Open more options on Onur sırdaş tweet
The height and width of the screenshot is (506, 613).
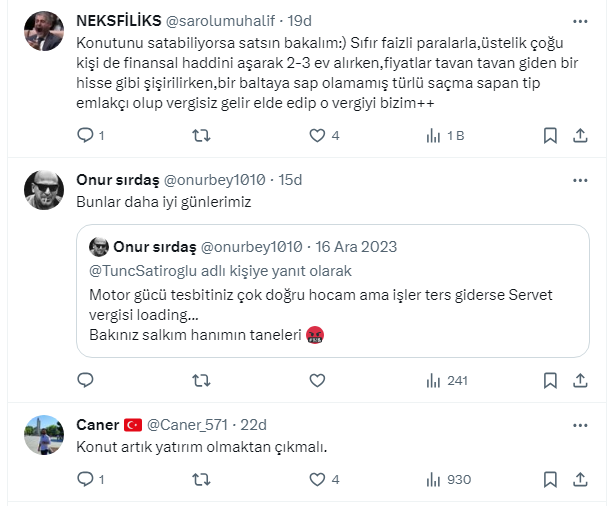point(580,180)
